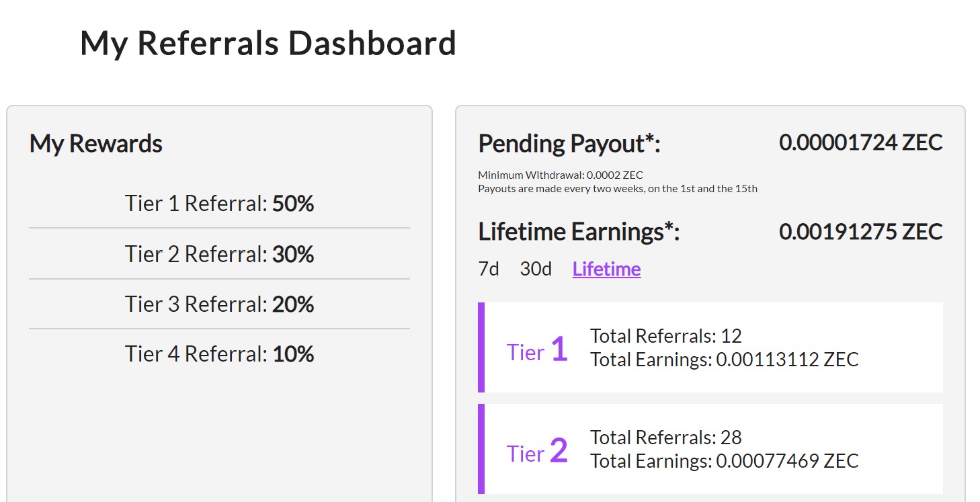Click the My Referrals Dashboard heading
The width and height of the screenshot is (980, 502).
coord(268,44)
